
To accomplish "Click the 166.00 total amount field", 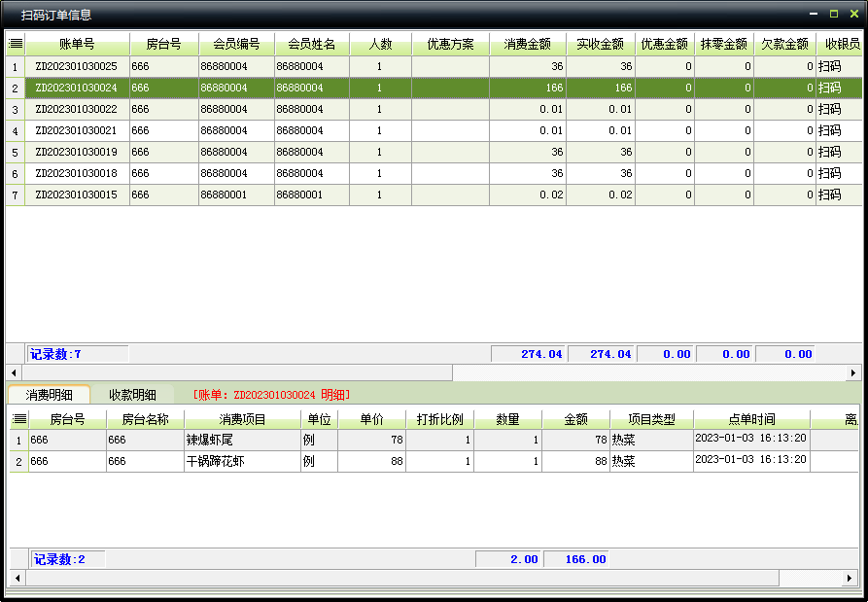I will [x=576, y=559].
